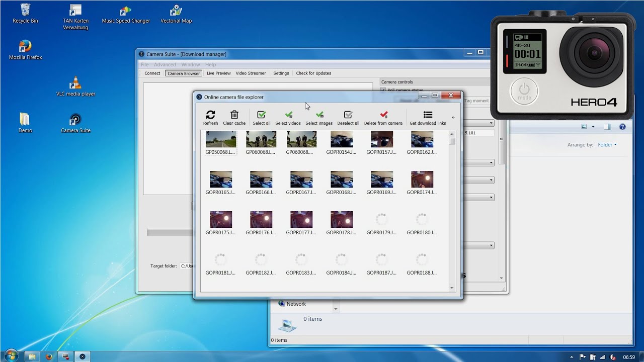Select the Vectorial Map desktop shortcut
Viewport: 644px width, 362px height.
(176, 14)
